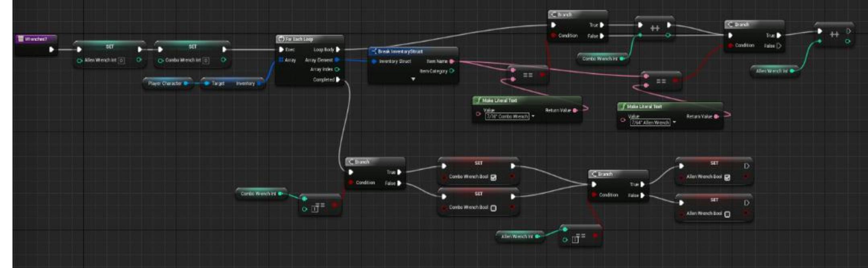
Task: Open dropdown arrow beside 7/16" Combo Wrench value
Action: 533,117
